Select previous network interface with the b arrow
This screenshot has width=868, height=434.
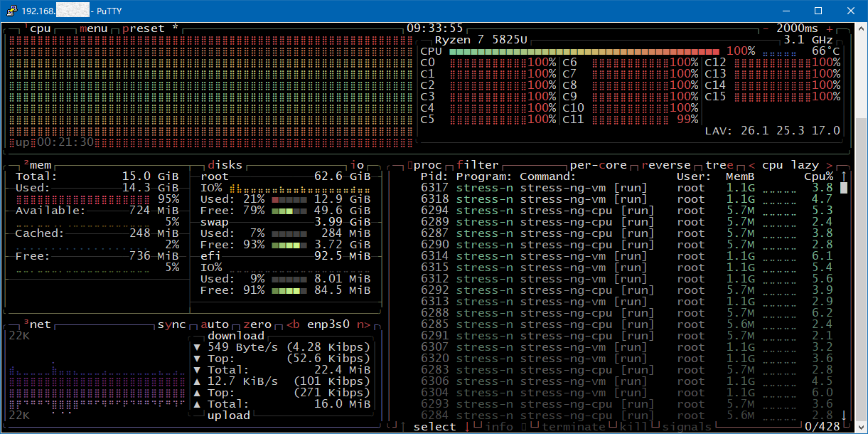click(x=292, y=324)
